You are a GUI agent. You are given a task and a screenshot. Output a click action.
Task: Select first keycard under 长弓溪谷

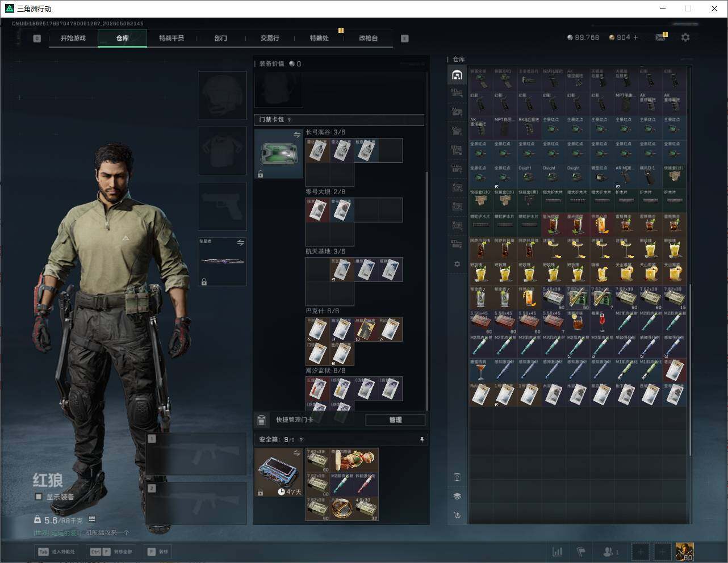[317, 150]
